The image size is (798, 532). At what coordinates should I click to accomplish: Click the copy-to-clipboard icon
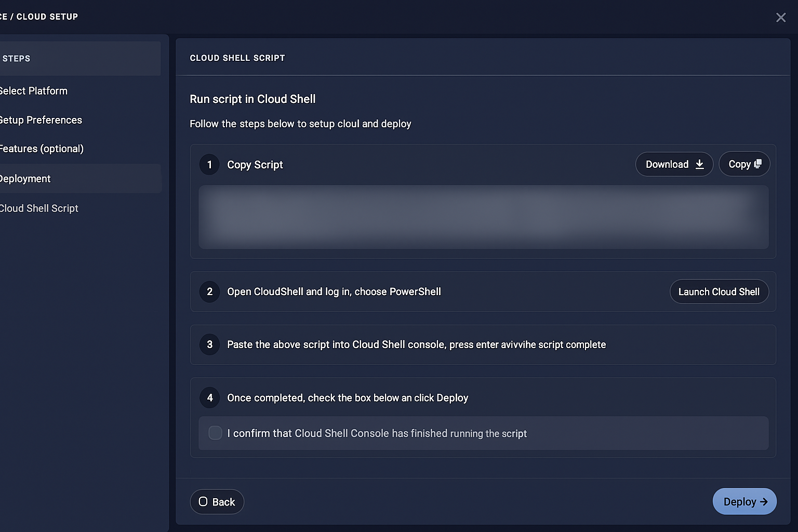tap(758, 164)
